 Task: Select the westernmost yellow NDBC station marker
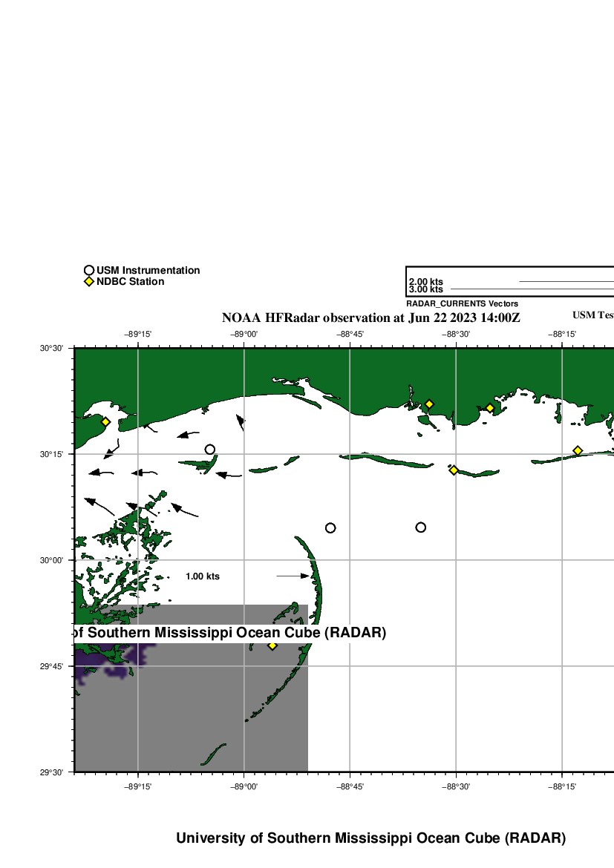pyautogui.click(x=105, y=421)
